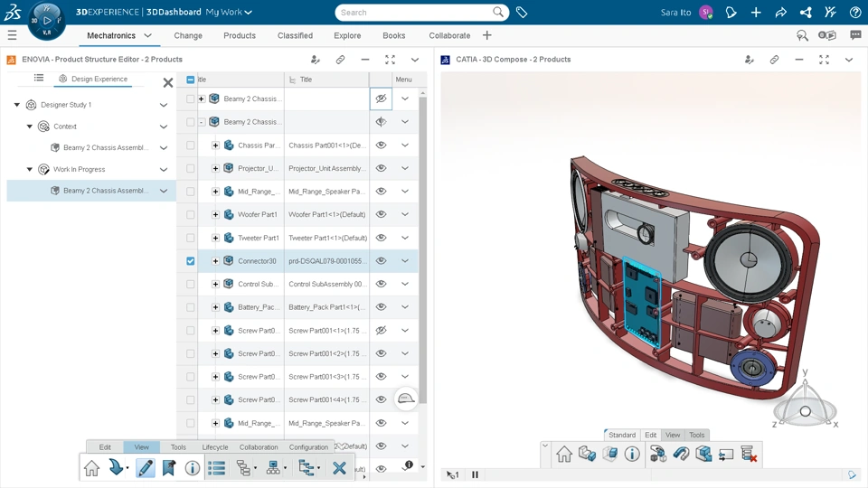Open the social network share icon
868x488 pixels.
point(806,12)
